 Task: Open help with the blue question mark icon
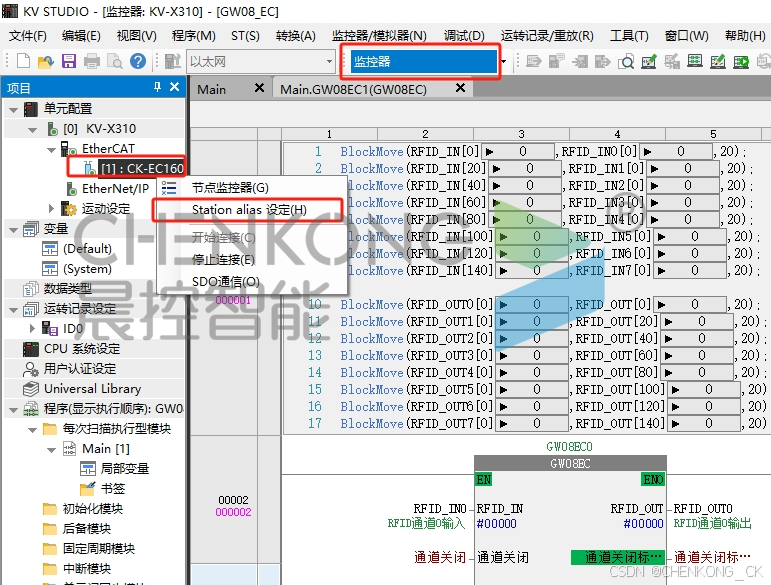(138, 61)
